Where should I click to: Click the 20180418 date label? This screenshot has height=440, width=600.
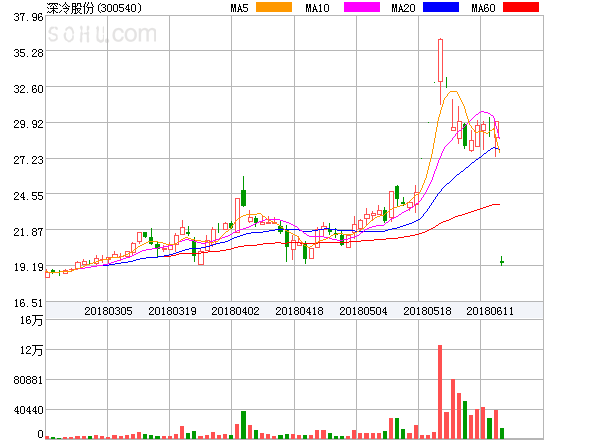tap(299, 311)
